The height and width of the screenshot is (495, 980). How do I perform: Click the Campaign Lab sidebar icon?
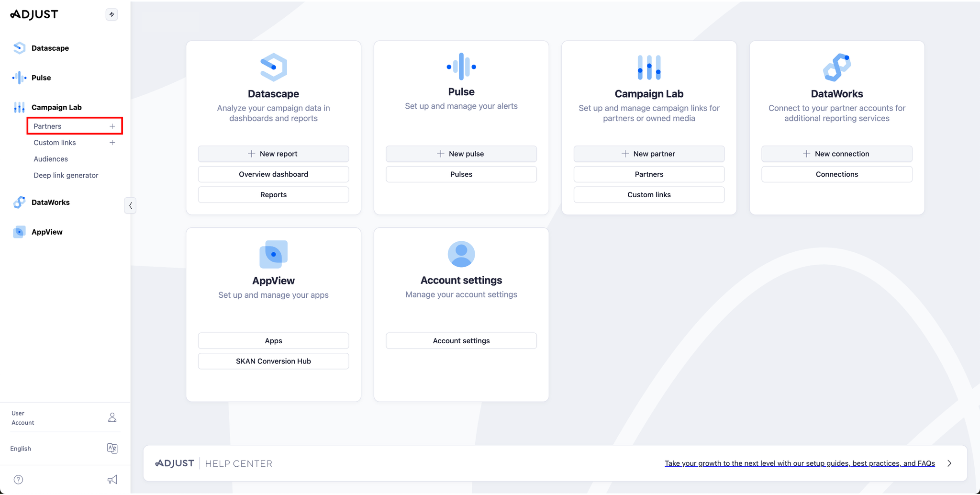[x=19, y=107]
